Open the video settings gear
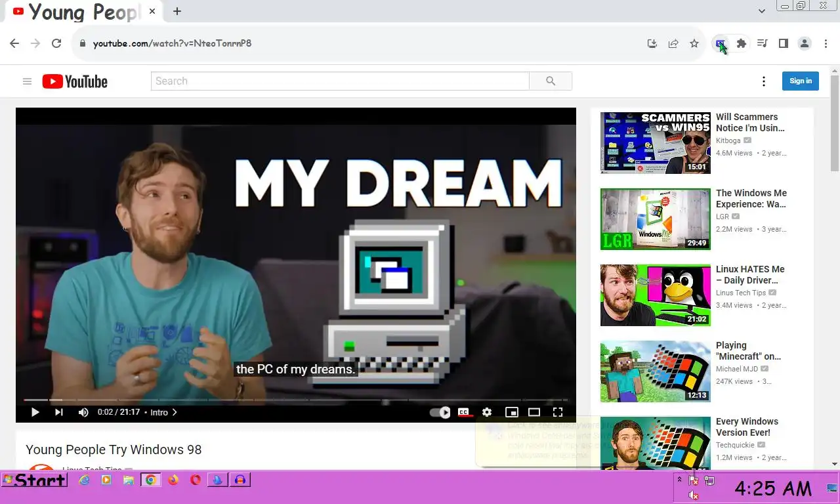 click(487, 412)
